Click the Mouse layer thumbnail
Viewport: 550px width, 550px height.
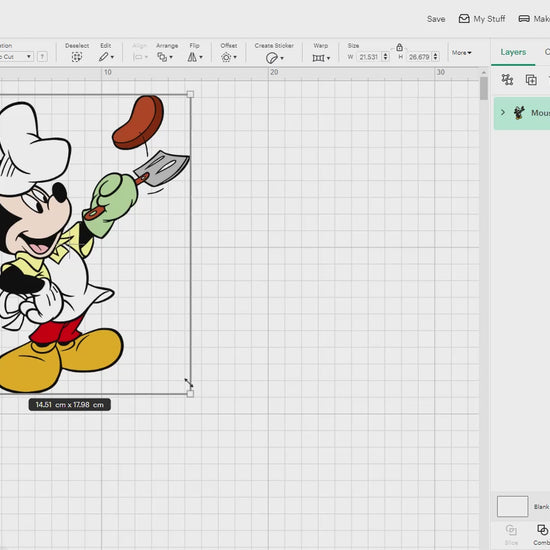coord(519,113)
